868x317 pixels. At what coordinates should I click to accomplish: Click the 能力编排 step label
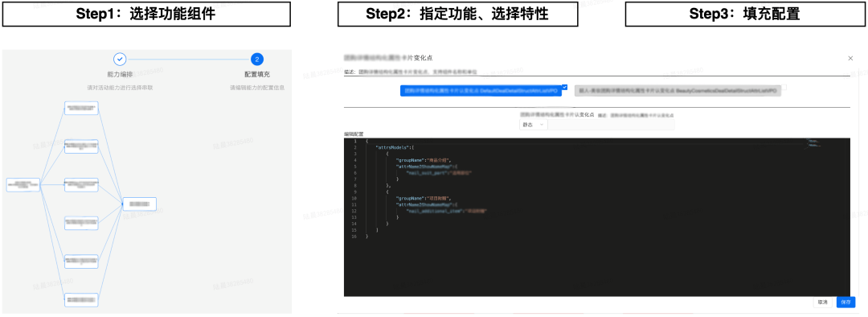(x=120, y=74)
